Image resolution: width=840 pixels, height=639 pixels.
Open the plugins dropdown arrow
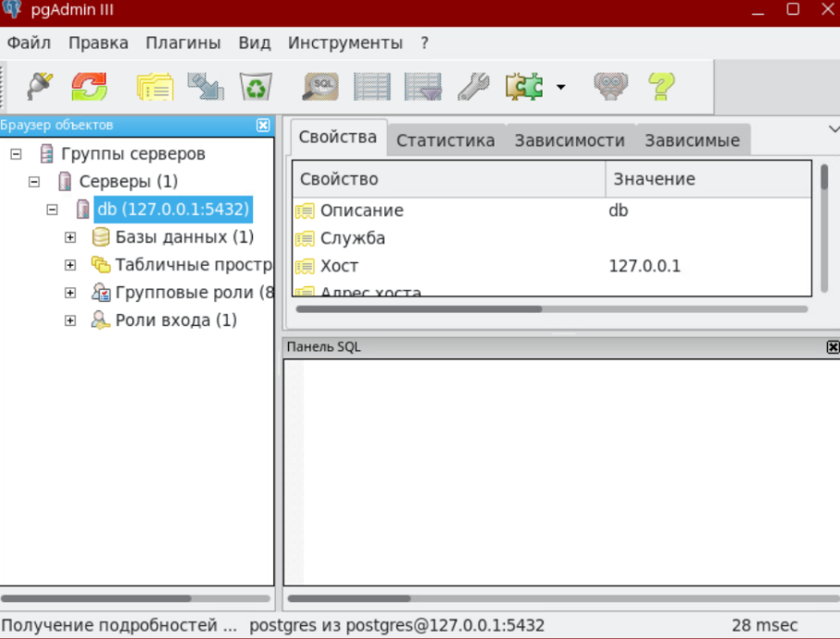pyautogui.click(x=560, y=87)
